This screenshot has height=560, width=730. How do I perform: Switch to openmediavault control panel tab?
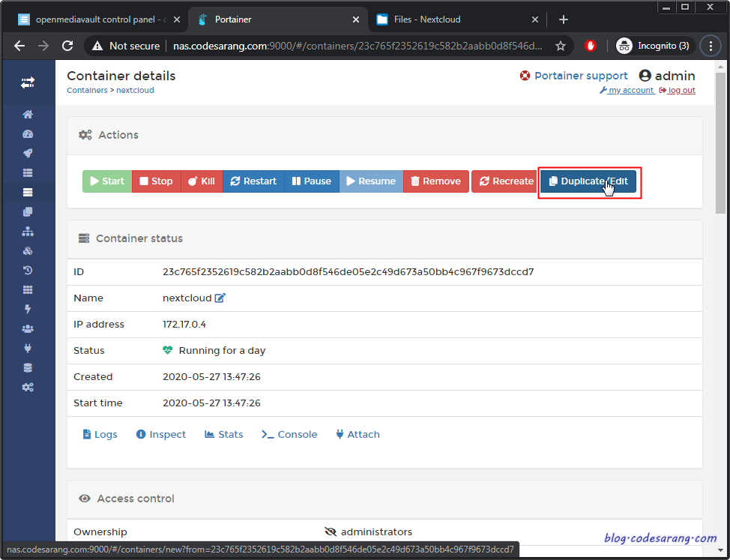[x=100, y=19]
